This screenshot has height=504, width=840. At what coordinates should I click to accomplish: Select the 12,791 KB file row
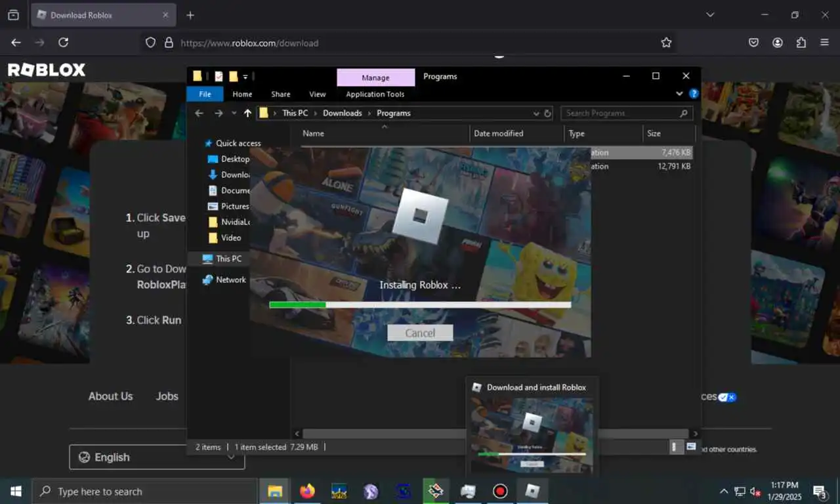tap(642, 167)
